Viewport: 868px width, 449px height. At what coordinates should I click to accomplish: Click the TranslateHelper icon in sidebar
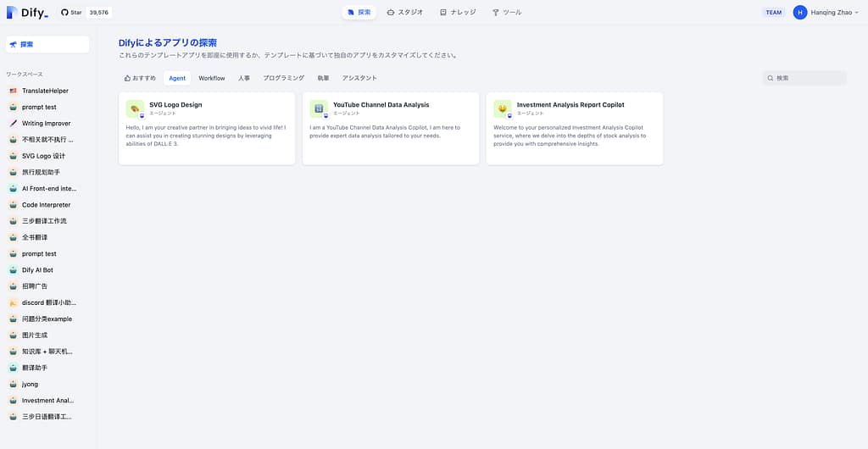(x=13, y=91)
